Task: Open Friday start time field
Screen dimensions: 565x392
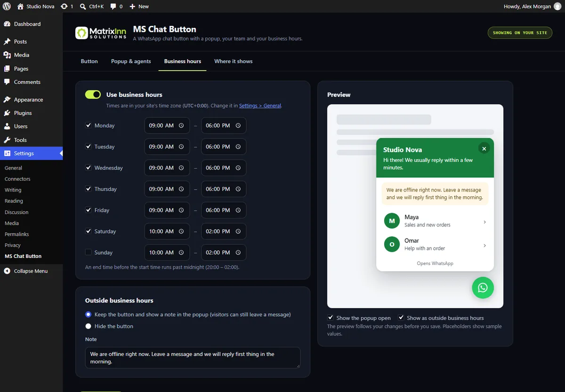Action: pos(167,210)
